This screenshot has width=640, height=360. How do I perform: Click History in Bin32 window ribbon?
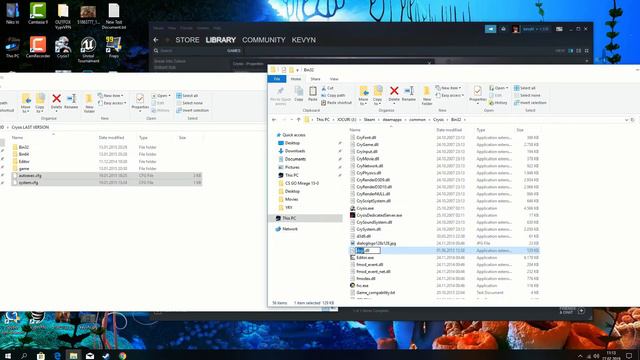pyautogui.click(x=498, y=103)
